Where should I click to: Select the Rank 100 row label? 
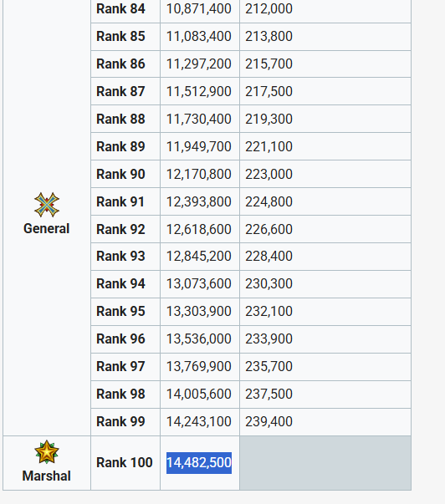(125, 462)
